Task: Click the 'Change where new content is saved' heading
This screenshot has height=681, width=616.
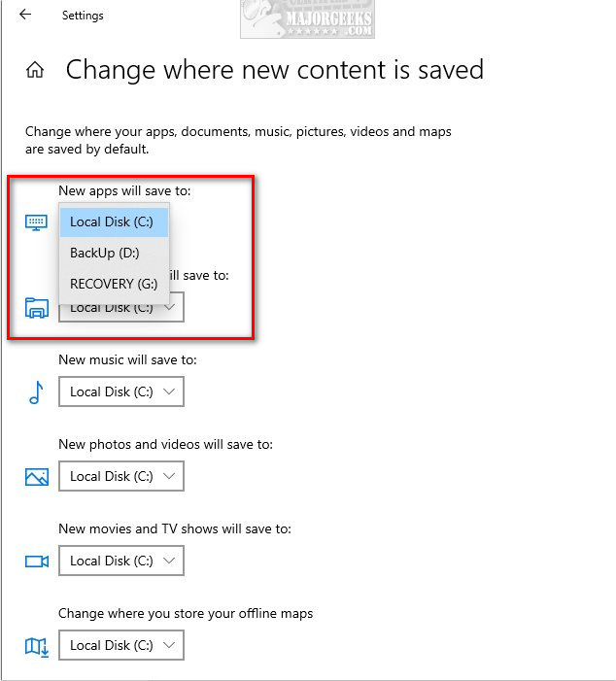Action: point(274,70)
